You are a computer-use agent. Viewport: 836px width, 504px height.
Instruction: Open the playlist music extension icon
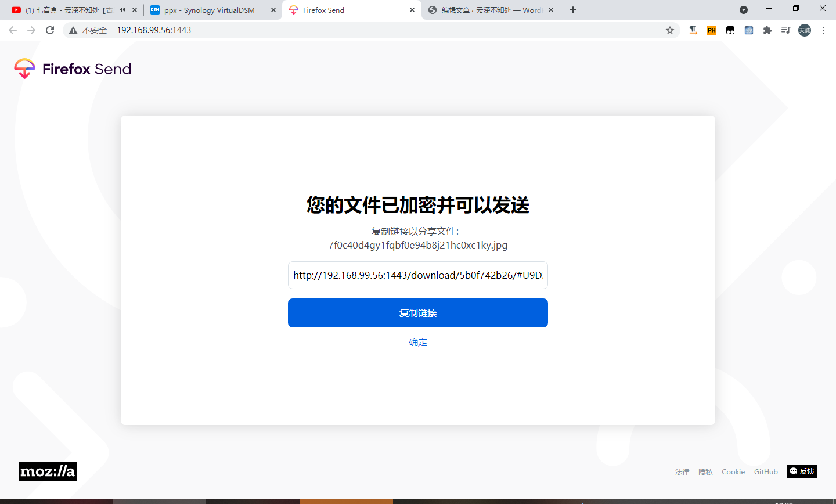point(785,30)
